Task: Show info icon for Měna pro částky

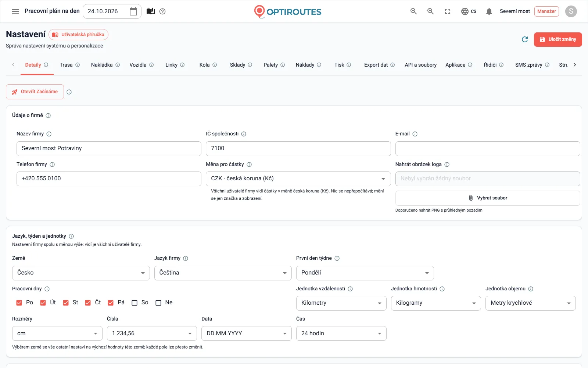Action: point(249,164)
